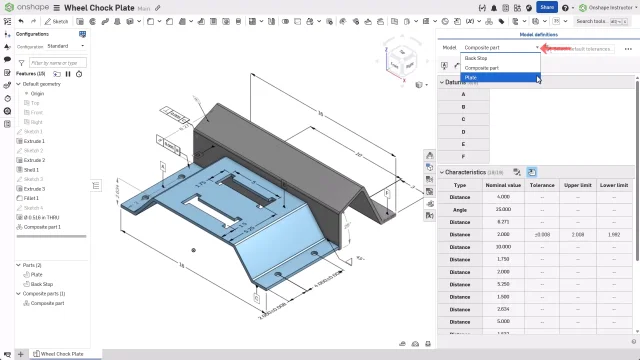Click the add folder icon by Features
640x360 pixels.
point(57,74)
